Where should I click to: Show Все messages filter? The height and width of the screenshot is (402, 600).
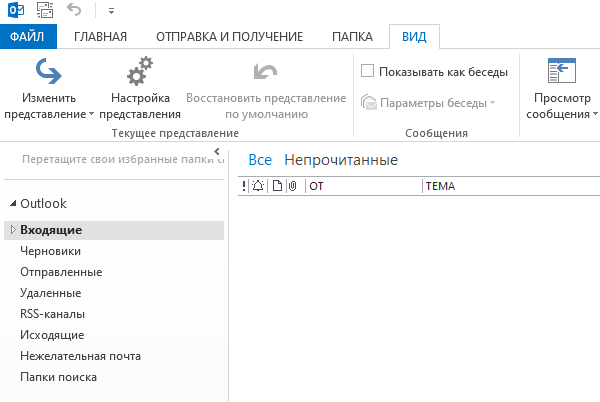coord(260,160)
